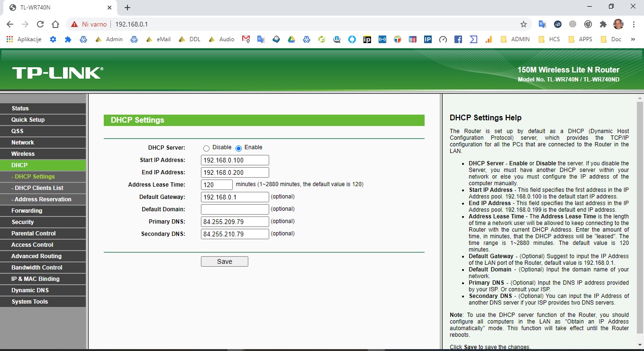
Task: Bookmark this page with star icon
Action: (x=524, y=24)
